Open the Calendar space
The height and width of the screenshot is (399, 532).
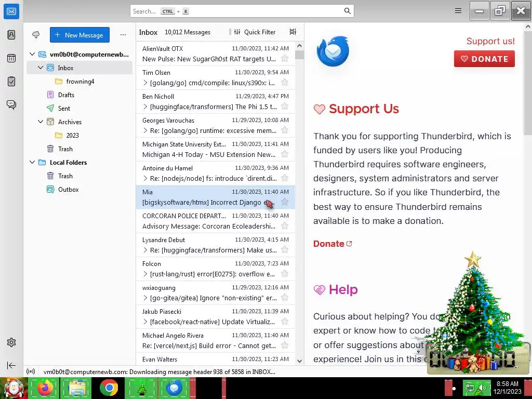tap(11, 58)
